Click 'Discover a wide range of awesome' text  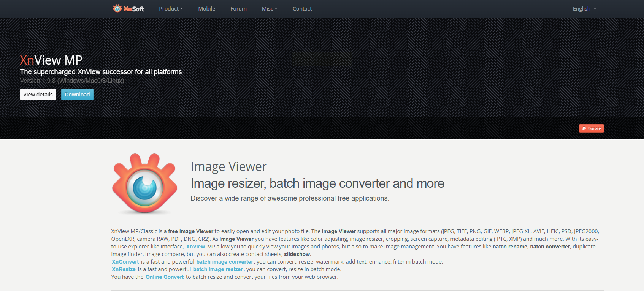[290, 198]
